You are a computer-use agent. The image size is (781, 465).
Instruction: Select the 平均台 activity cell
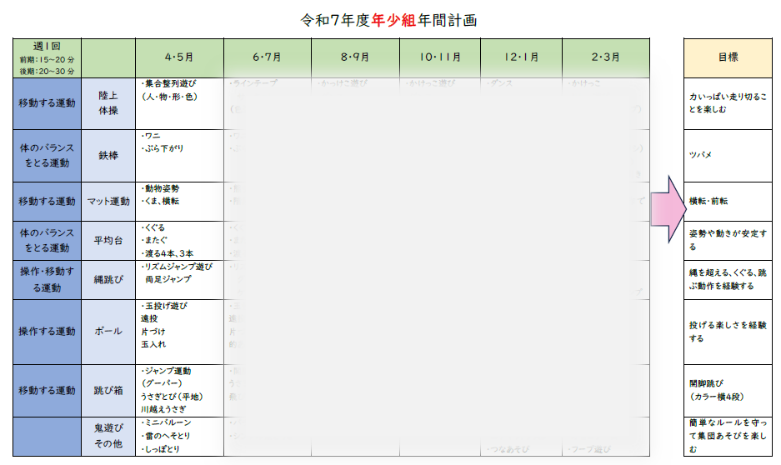pos(108,240)
